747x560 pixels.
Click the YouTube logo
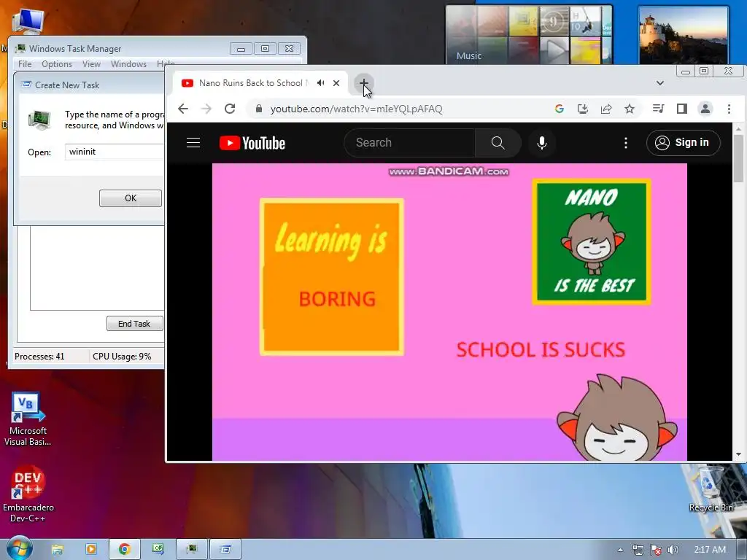(252, 143)
